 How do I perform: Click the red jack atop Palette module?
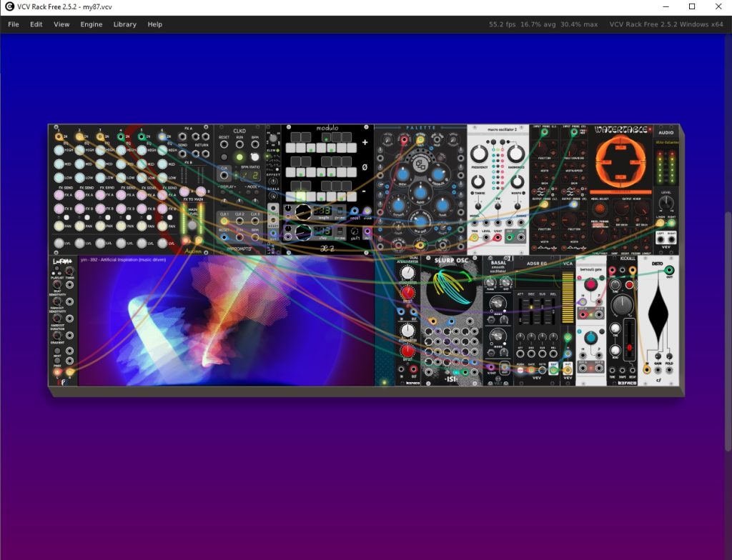(404, 139)
